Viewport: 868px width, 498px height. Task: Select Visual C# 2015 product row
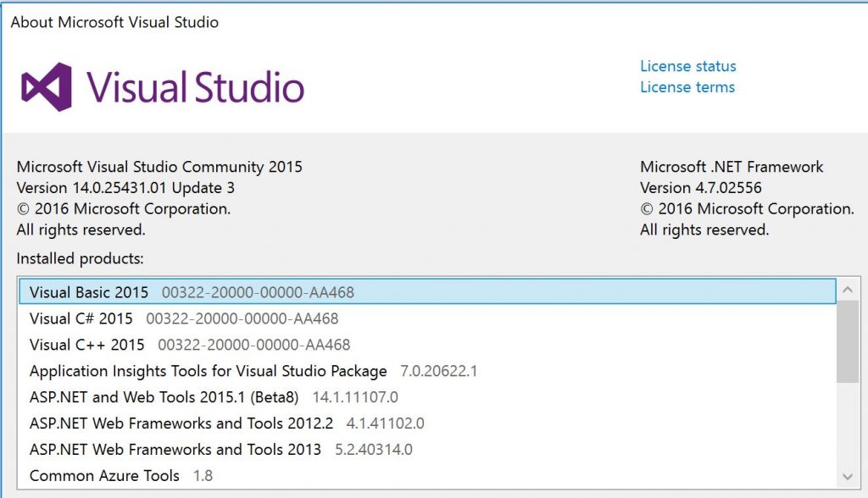427,318
